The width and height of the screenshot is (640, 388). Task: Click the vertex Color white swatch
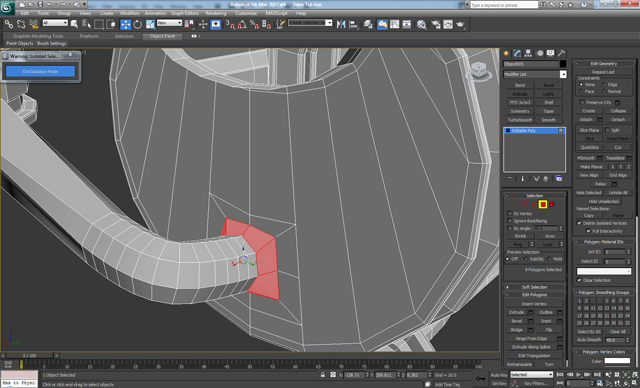point(617,361)
